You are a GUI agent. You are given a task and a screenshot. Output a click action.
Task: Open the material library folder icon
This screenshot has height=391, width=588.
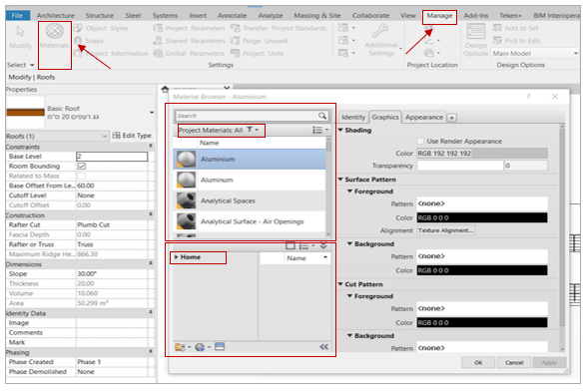[x=181, y=347]
